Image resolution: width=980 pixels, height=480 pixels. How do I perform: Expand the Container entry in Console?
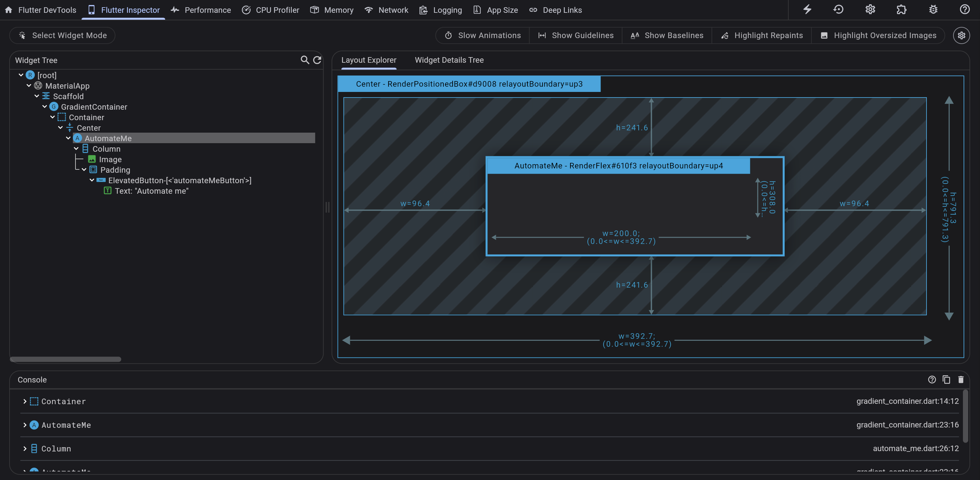[25, 402]
